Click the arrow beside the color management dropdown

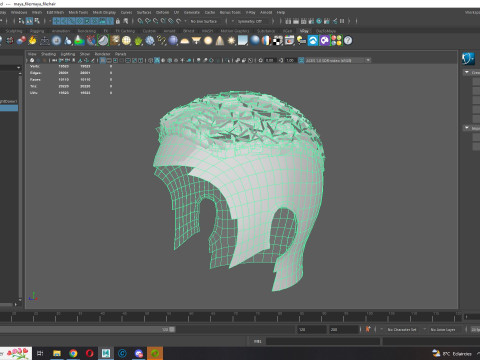pos(368,60)
